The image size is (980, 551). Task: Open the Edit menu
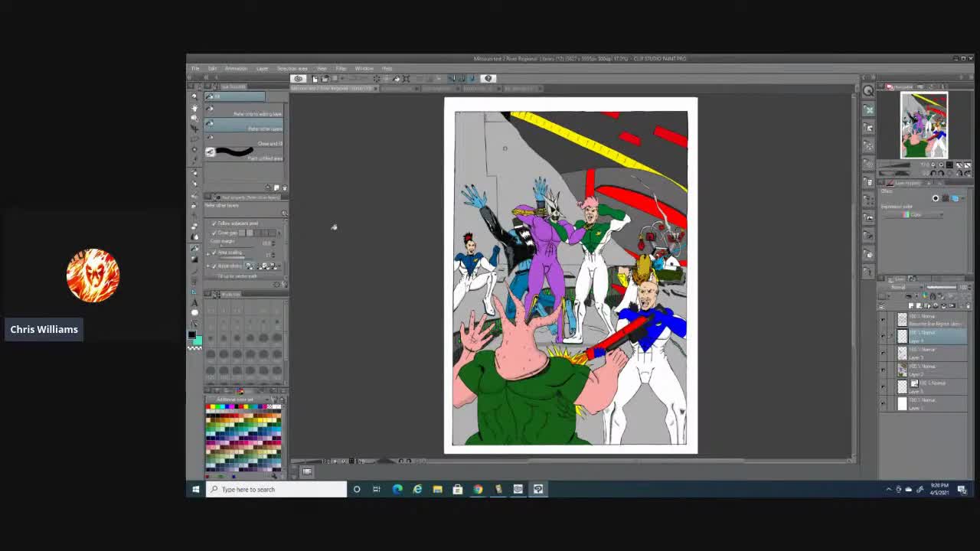212,68
